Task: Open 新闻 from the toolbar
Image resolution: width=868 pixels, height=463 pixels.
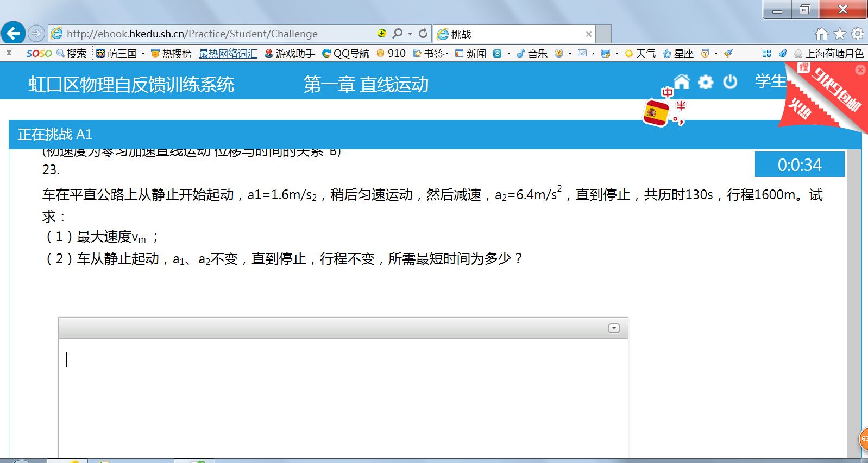Action: pyautogui.click(x=470, y=53)
